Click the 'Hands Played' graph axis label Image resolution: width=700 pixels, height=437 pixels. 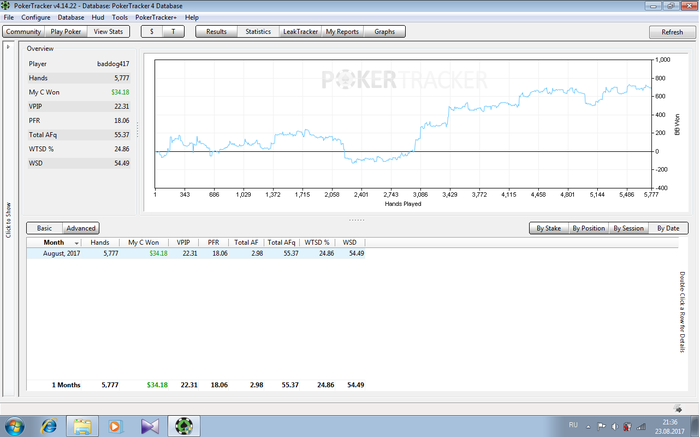click(403, 204)
